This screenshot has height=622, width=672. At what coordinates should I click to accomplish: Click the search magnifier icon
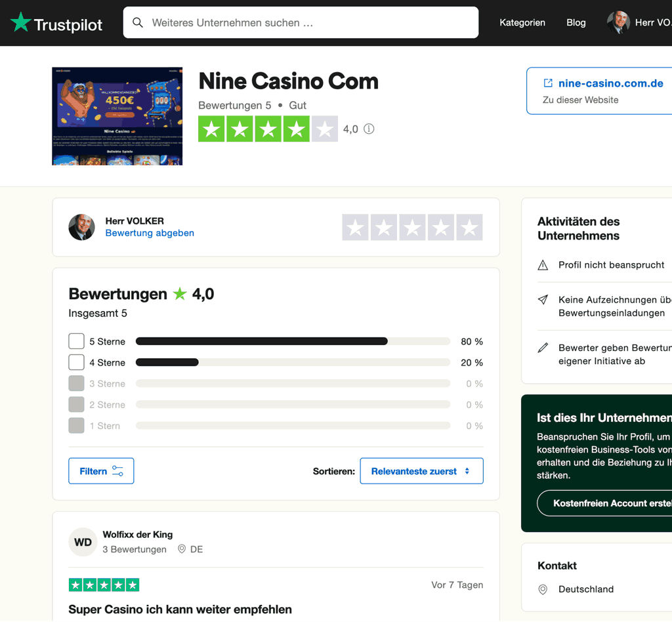(138, 22)
